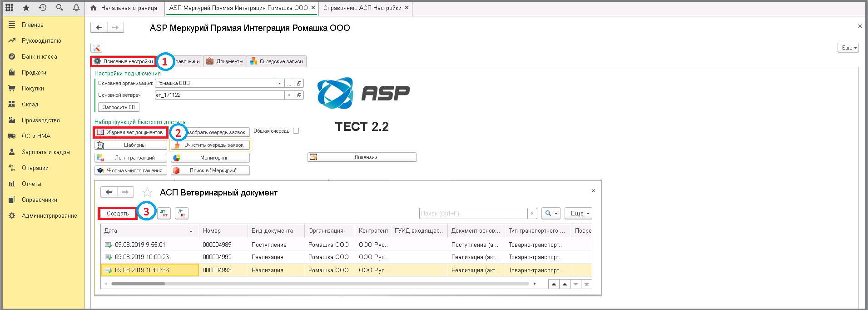
Task: Click the horizontal scrollbar thumb of document list
Action: click(138, 284)
